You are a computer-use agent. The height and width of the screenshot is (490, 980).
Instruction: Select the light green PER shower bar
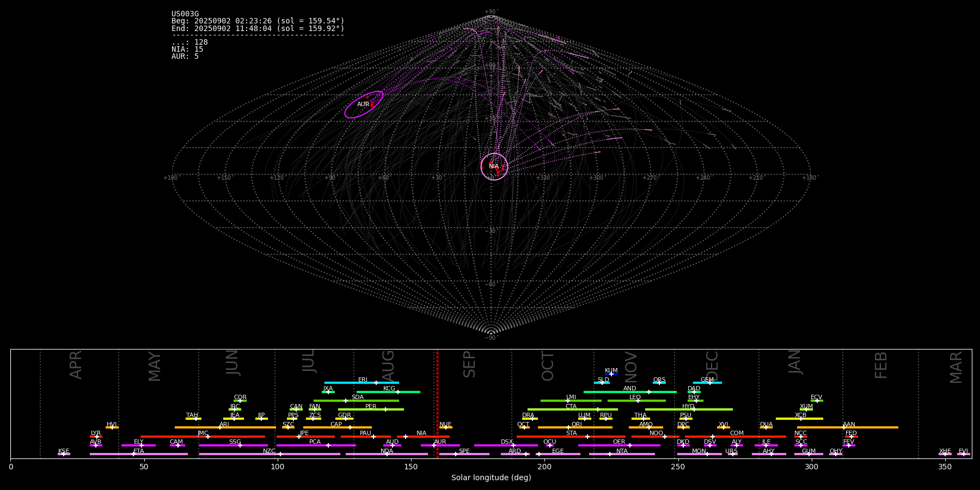click(x=371, y=409)
